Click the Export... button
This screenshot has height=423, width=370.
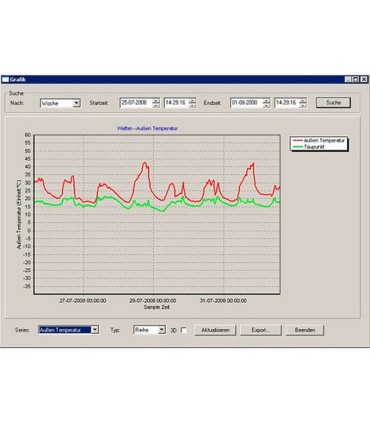point(261,330)
